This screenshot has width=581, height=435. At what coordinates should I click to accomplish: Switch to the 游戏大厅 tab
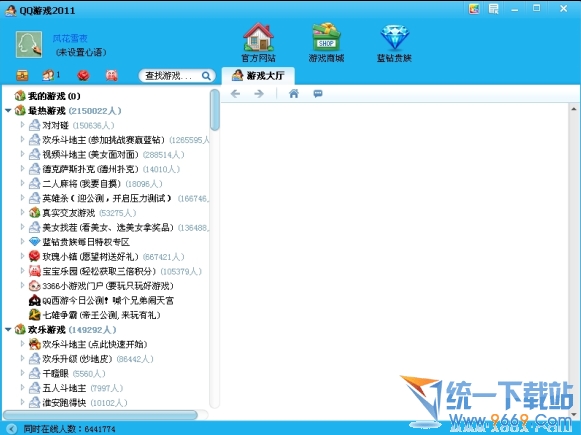pos(258,76)
